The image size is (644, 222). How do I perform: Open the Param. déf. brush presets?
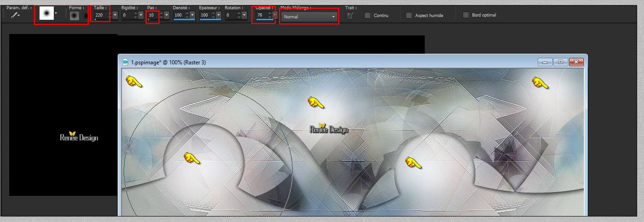click(16, 15)
